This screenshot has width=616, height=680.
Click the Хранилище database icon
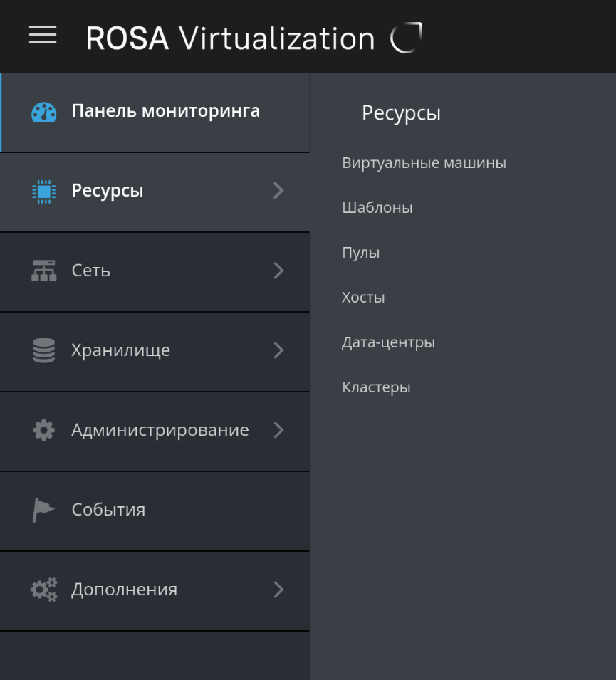43,350
